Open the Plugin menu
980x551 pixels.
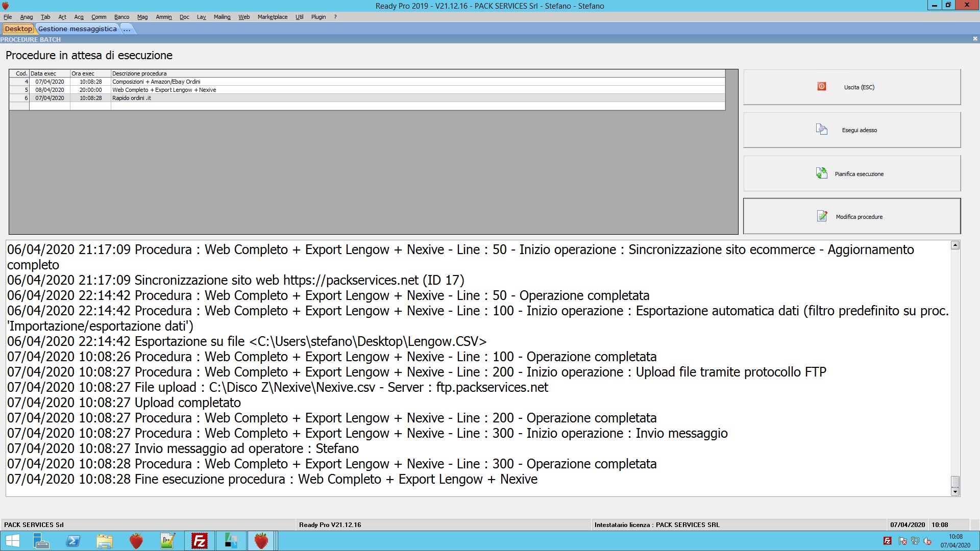point(318,17)
